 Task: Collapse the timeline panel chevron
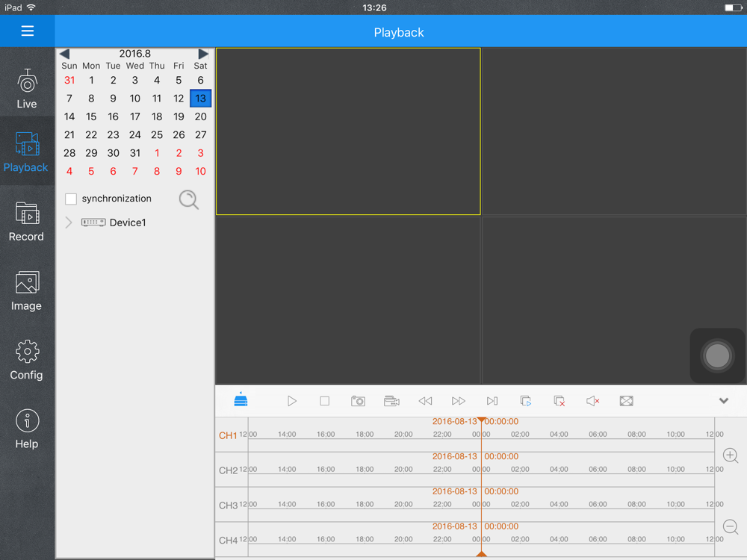pyautogui.click(x=724, y=400)
